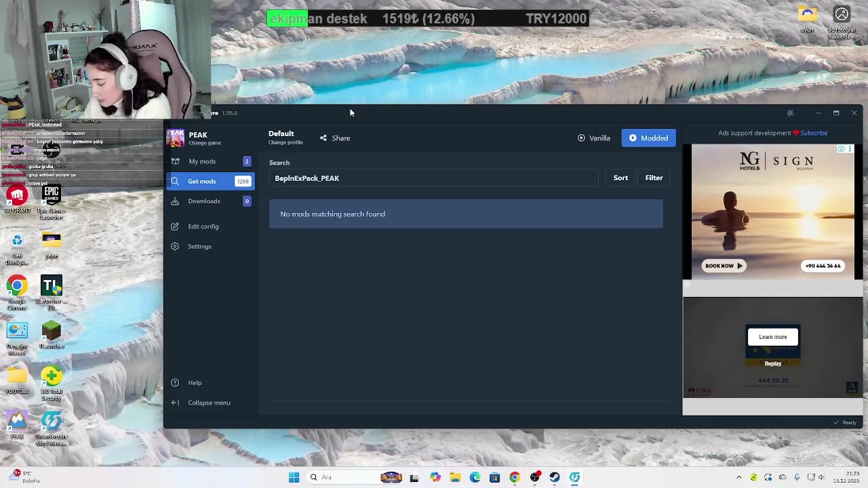Click the Change profile link
The width and height of the screenshot is (868, 488).
coord(285,142)
